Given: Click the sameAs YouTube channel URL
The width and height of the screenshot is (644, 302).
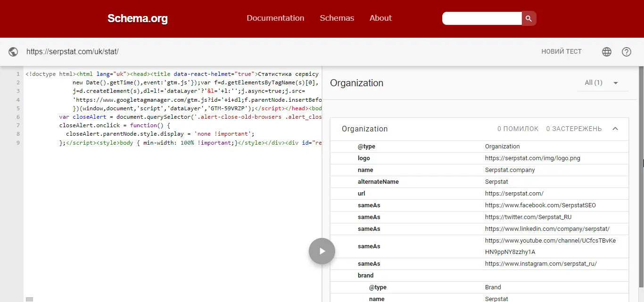Looking at the screenshot, I should coord(550,246).
